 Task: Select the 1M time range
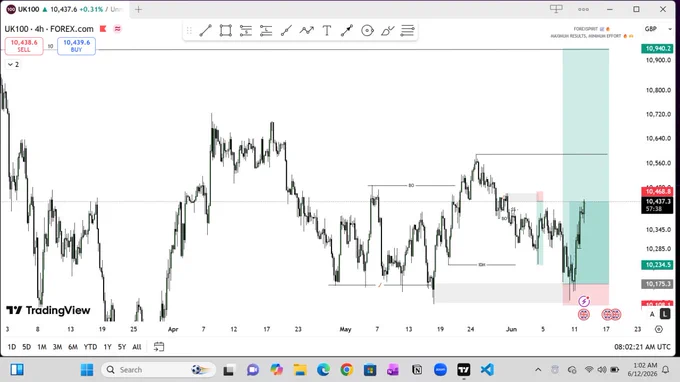click(x=42, y=347)
